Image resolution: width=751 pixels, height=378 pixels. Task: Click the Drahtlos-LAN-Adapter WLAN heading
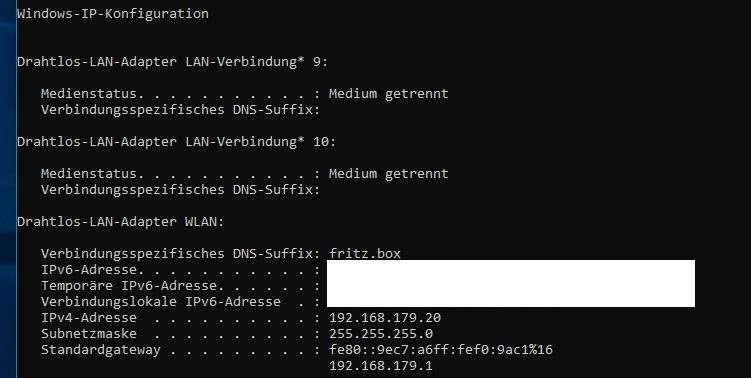121,222
